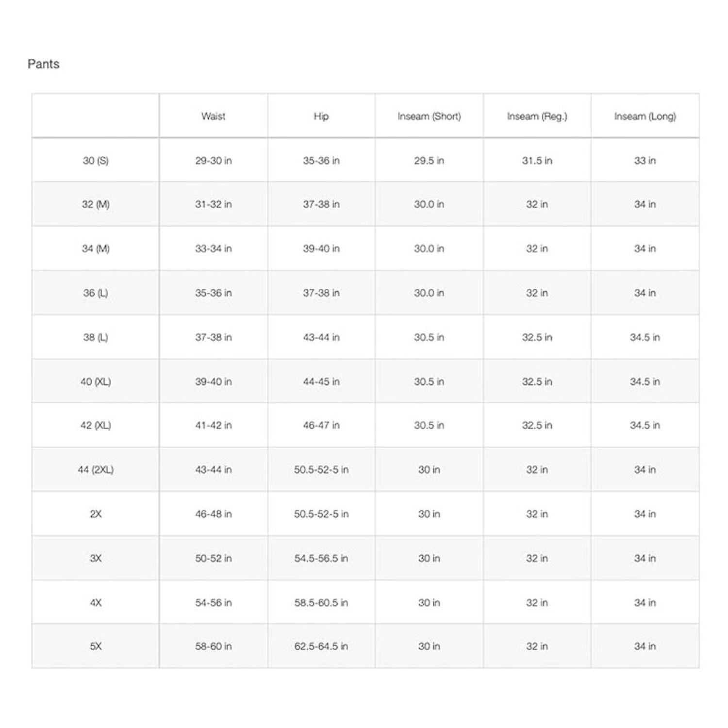728x728 pixels.
Task: Click the 58-60 in waist cell
Action: (x=213, y=646)
